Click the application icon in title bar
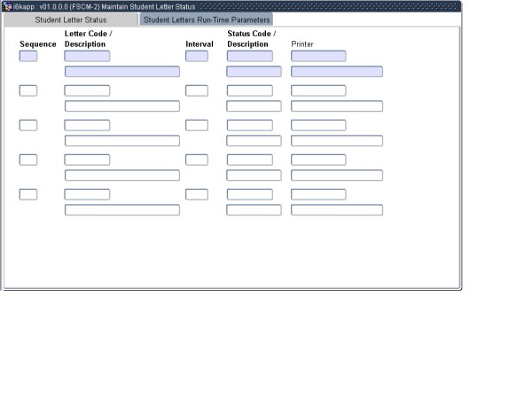The height and width of the screenshot is (399, 532). pos(7,7)
